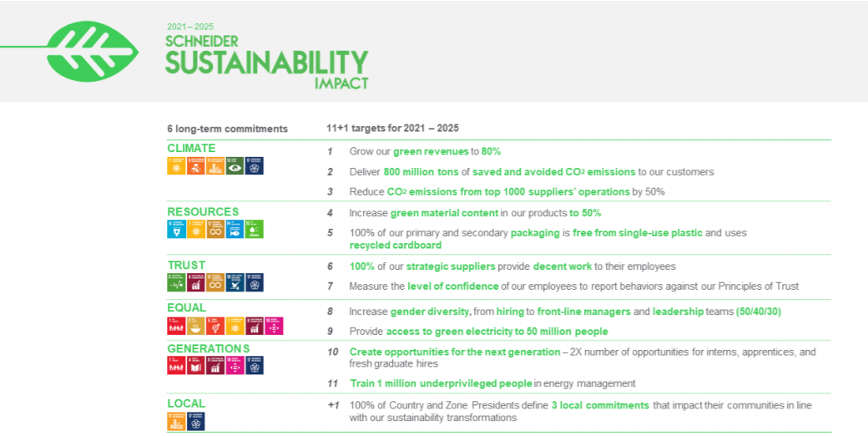Click the "green revenues" highlighted text
The width and height of the screenshot is (868, 436).
tap(417, 151)
